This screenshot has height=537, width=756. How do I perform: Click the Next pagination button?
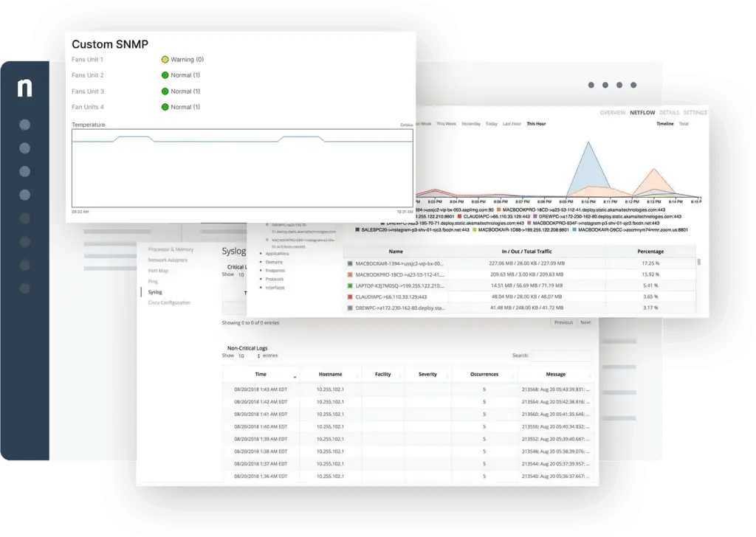point(585,322)
